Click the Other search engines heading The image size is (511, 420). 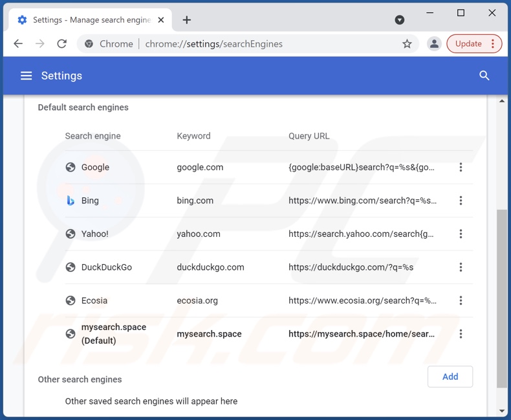click(x=80, y=379)
